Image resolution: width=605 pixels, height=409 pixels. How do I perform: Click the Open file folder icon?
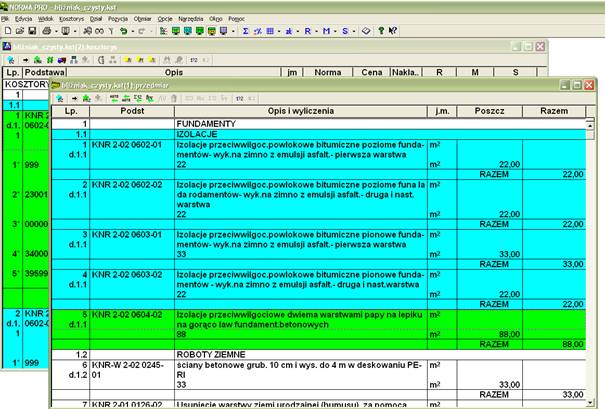pyautogui.click(x=19, y=32)
